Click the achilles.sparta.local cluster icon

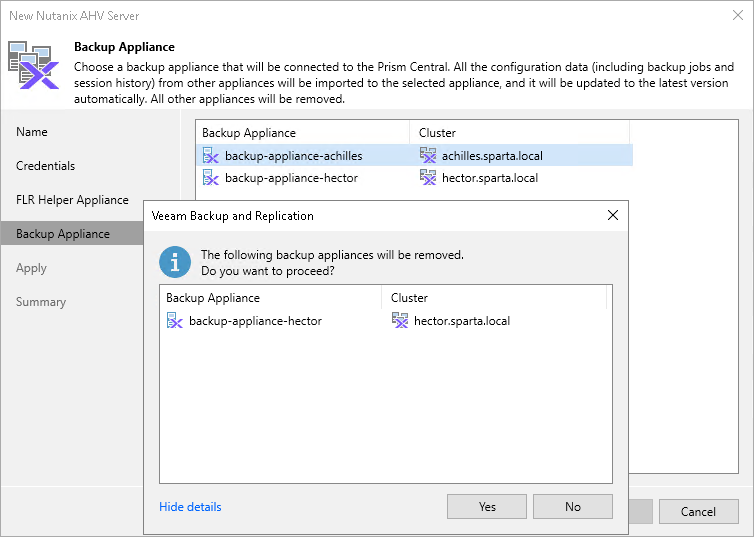pyautogui.click(x=428, y=156)
